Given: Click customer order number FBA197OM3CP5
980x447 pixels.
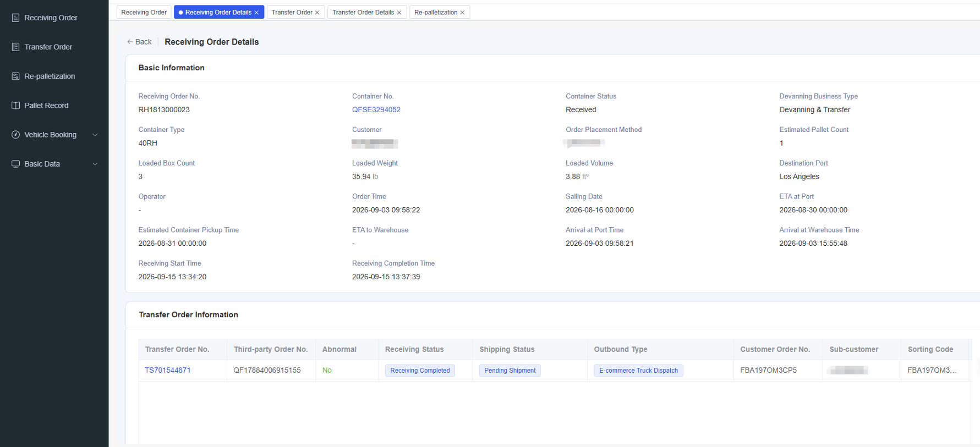Looking at the screenshot, I should pos(768,370).
